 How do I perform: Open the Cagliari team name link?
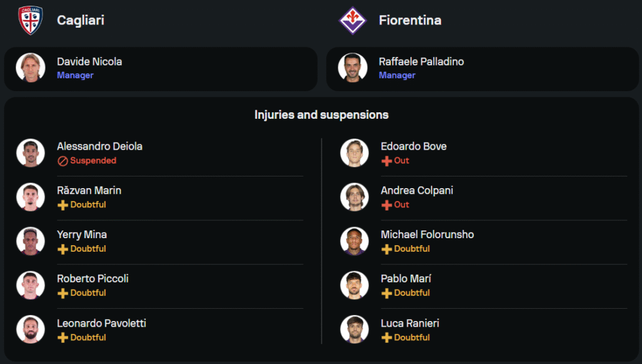tap(80, 20)
